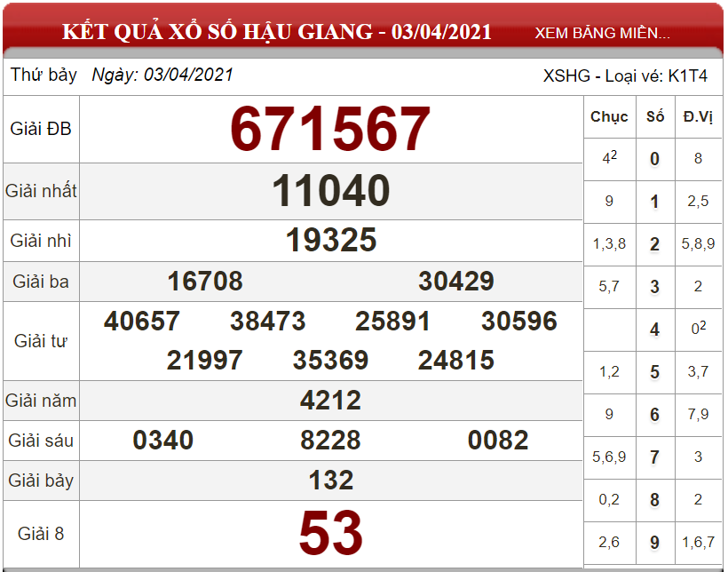
Task: Click third prize number 16708
Action: 205,282
